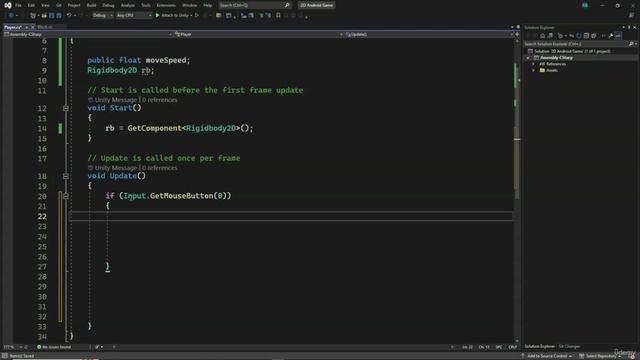The width and height of the screenshot is (640, 360).
Task: Collapse the Start() method outline on line 12
Action: [66, 108]
